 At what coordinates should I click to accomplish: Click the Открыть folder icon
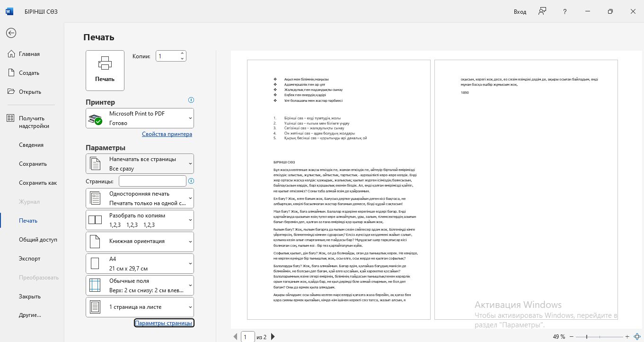[11, 92]
